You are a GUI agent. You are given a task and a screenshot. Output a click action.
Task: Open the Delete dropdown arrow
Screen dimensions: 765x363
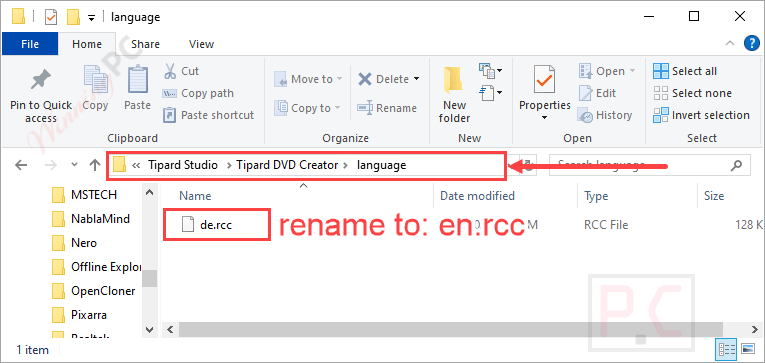(x=416, y=79)
